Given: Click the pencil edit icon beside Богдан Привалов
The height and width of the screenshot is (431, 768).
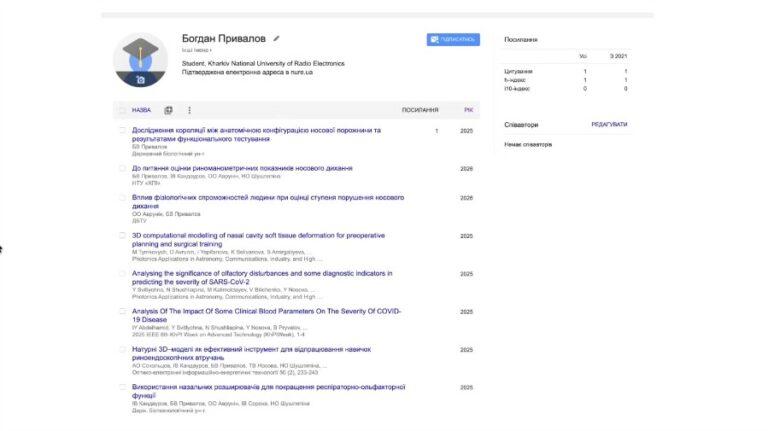Looking at the screenshot, I should pyautogui.click(x=276, y=38).
